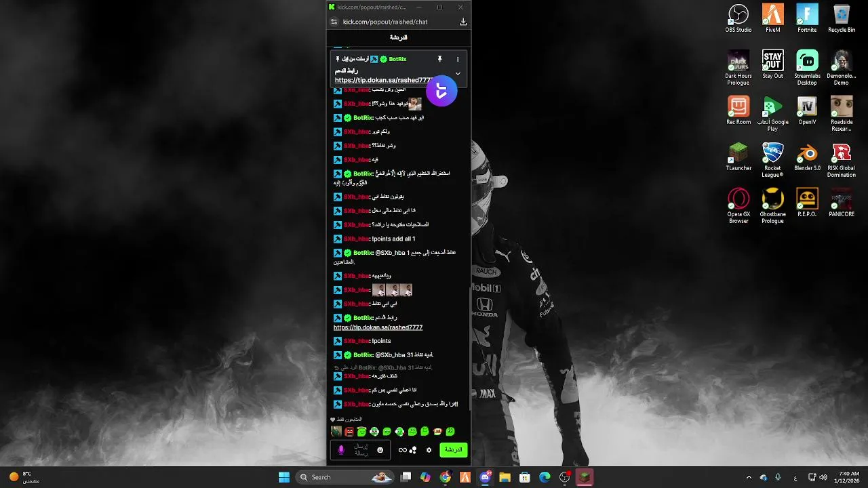Open File Explorer from taskbar
The height and width of the screenshot is (488, 868).
pyautogui.click(x=505, y=477)
